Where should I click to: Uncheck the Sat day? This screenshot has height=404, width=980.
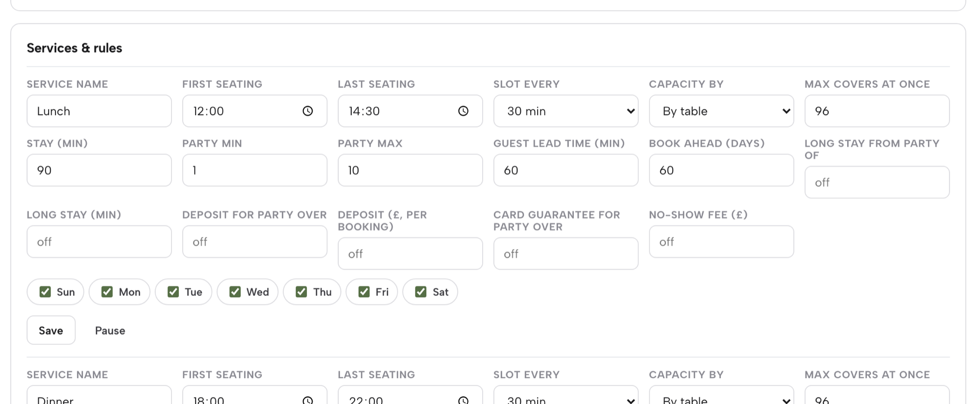click(x=420, y=292)
